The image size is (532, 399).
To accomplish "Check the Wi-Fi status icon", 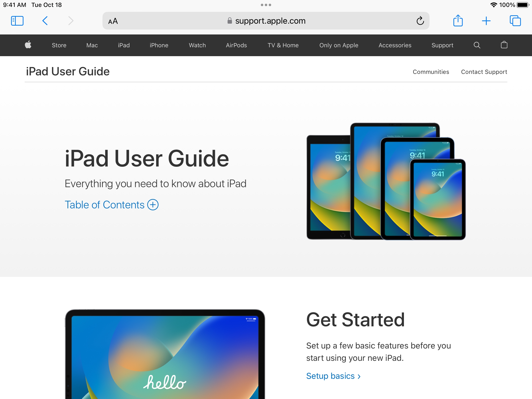I will (494, 5).
